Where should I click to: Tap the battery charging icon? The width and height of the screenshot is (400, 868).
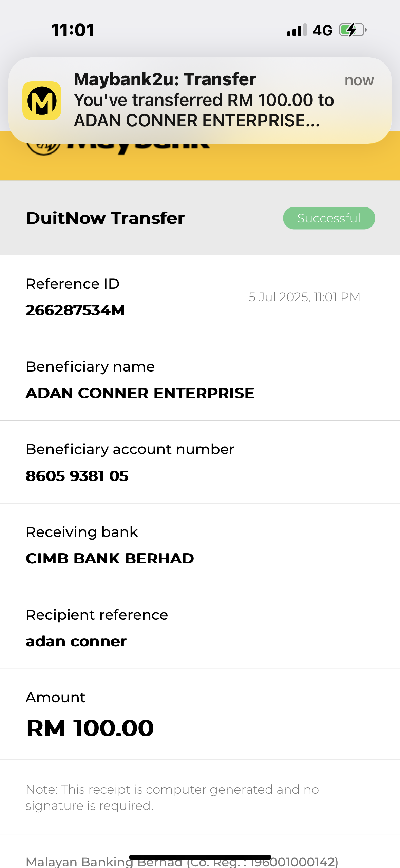pyautogui.click(x=353, y=30)
